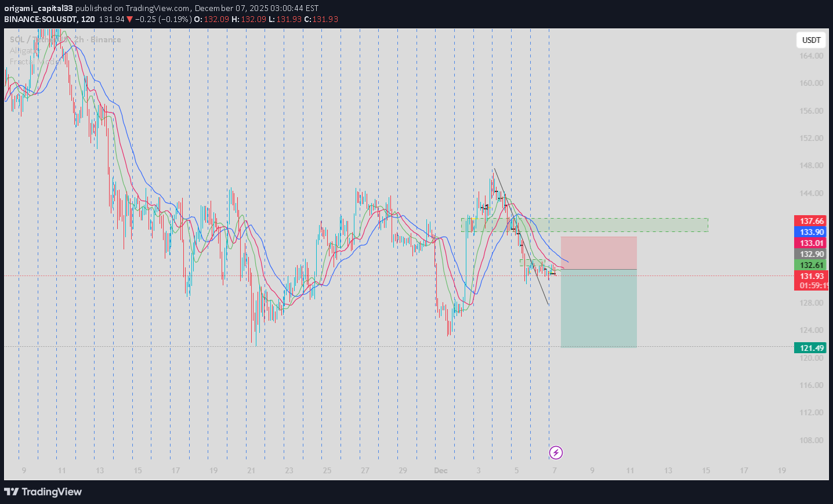
Task: Select the red stop-loss zone of short position
Action: [x=599, y=253]
